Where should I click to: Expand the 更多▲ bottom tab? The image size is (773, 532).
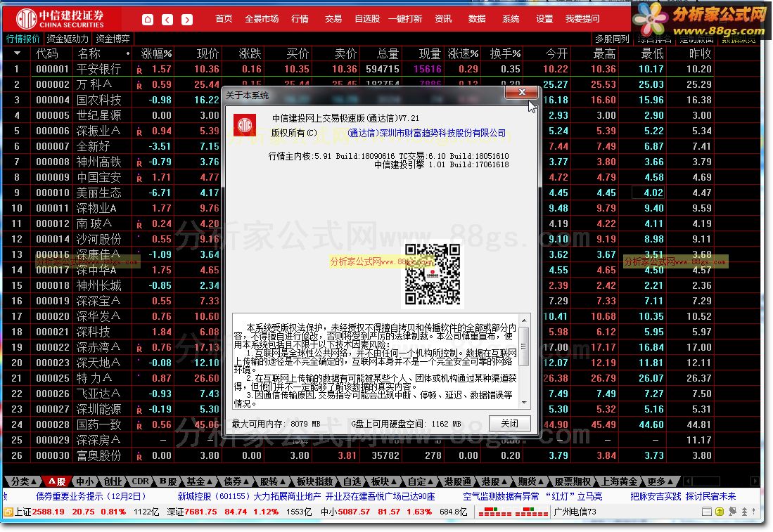pyautogui.click(x=660, y=481)
